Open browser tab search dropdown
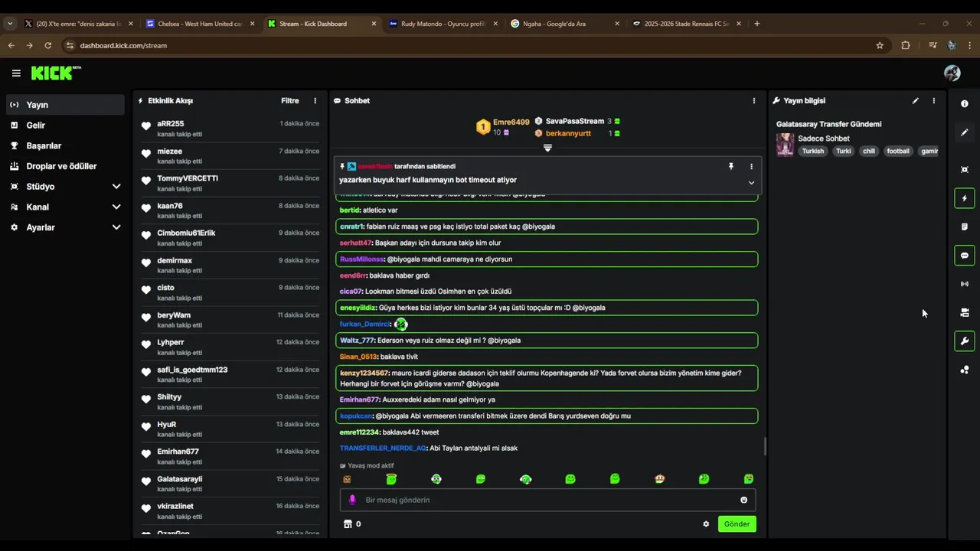The image size is (980, 551). [x=10, y=24]
